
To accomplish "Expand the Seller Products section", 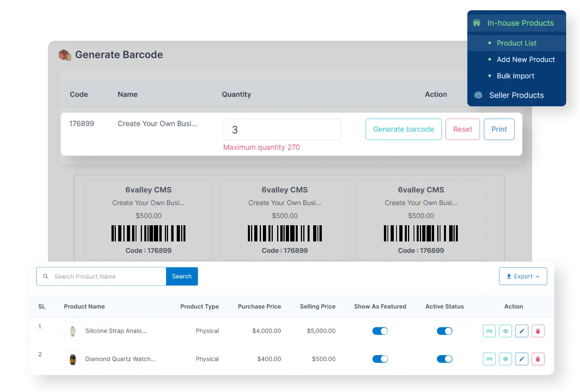I will click(x=516, y=95).
